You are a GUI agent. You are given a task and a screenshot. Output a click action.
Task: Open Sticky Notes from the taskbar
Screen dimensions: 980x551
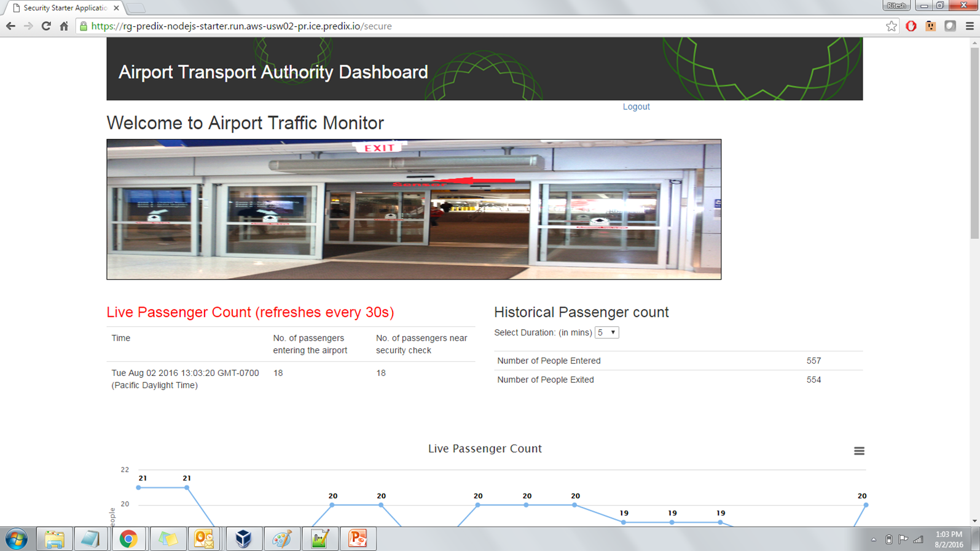(x=168, y=539)
